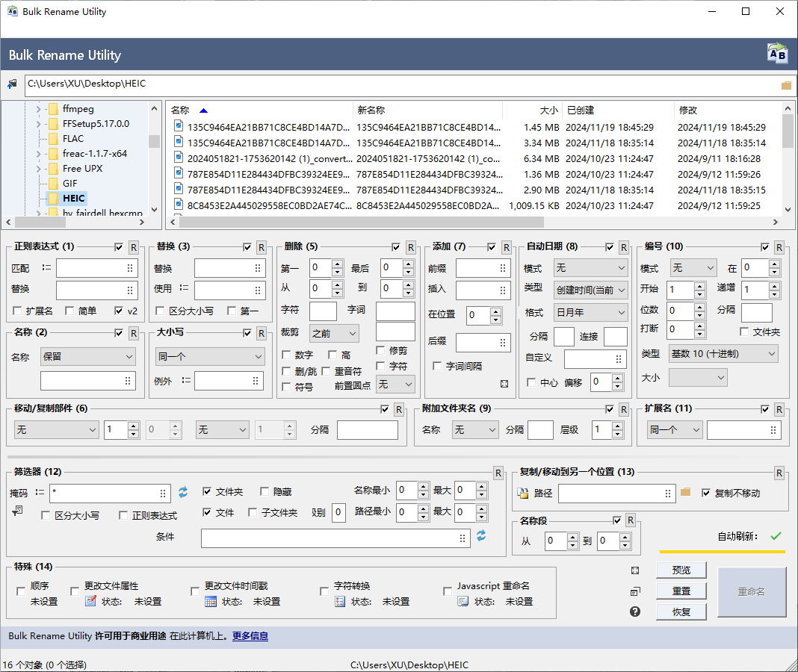Enable the 隐藏 checkbox in 筛选器
The image size is (798, 672).
tap(265, 491)
